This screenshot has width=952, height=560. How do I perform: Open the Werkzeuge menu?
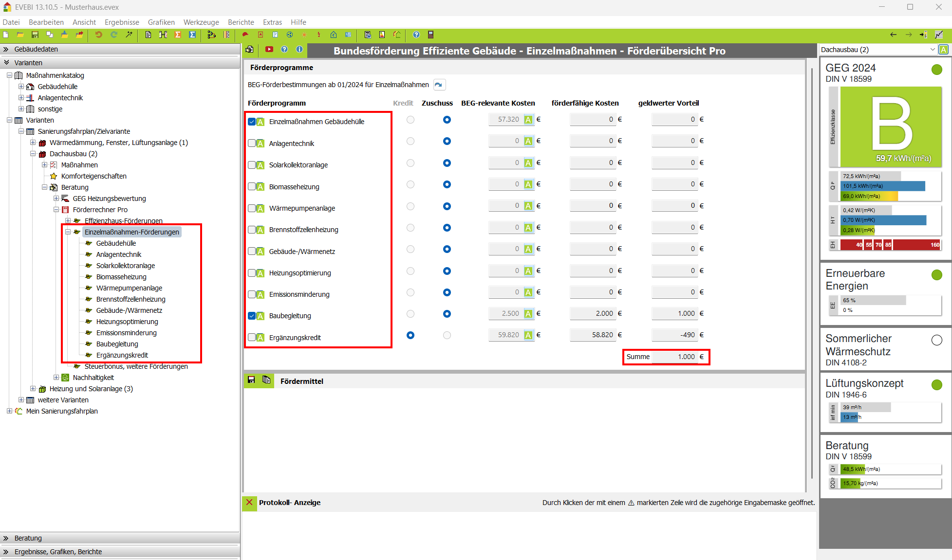tap(201, 22)
